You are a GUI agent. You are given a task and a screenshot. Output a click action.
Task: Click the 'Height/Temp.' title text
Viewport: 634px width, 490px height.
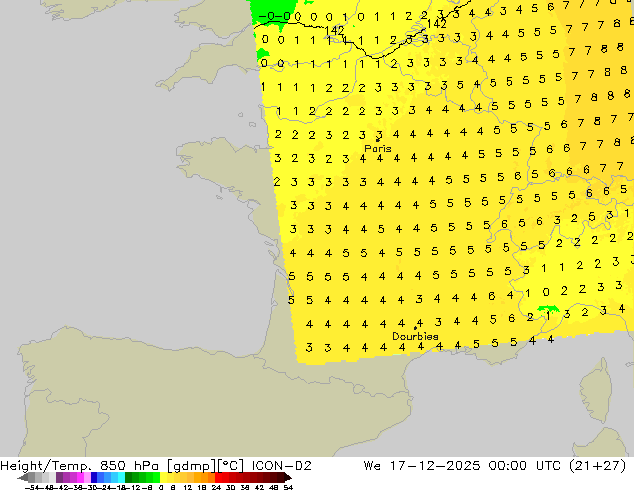[46, 466]
